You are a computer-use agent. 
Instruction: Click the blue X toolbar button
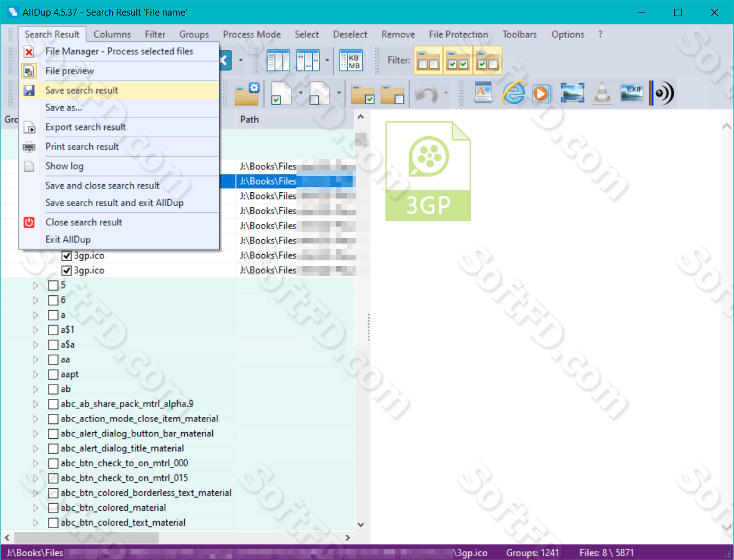(225, 61)
